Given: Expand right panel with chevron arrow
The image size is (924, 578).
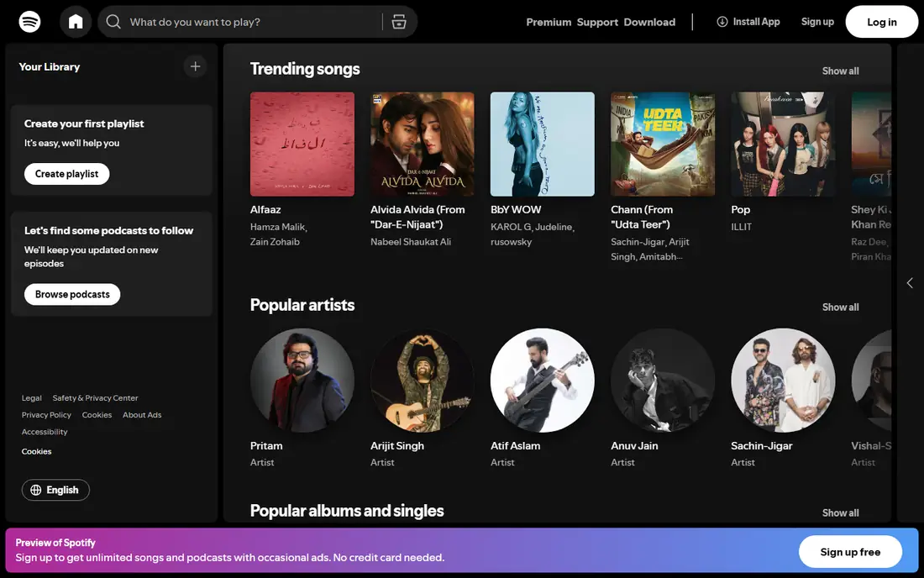Looking at the screenshot, I should click(910, 283).
